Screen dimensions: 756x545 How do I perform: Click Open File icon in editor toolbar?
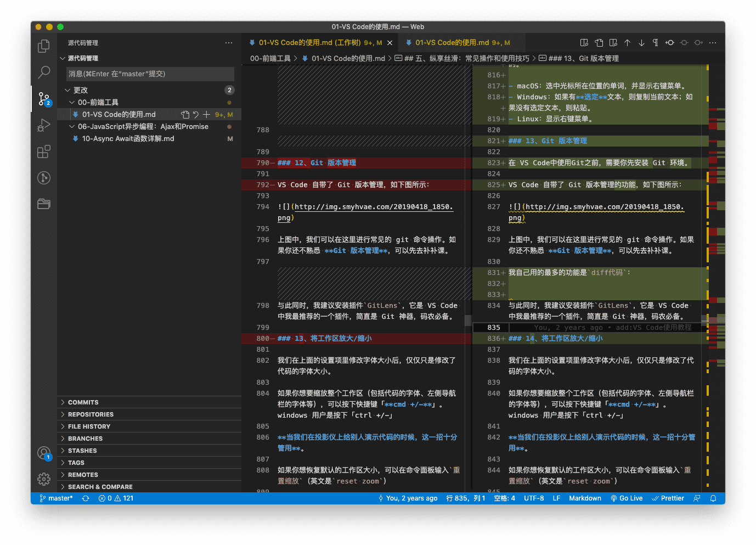(x=599, y=43)
